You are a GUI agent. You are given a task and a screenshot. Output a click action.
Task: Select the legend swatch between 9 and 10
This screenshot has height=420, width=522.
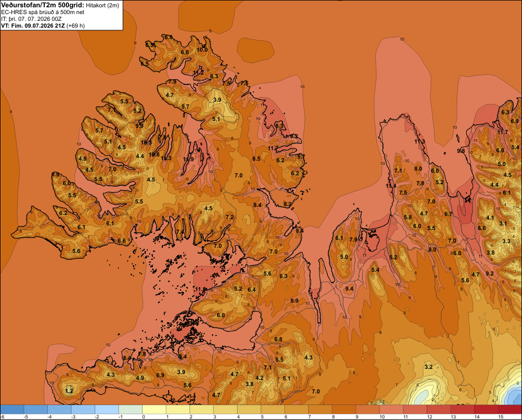367,409
